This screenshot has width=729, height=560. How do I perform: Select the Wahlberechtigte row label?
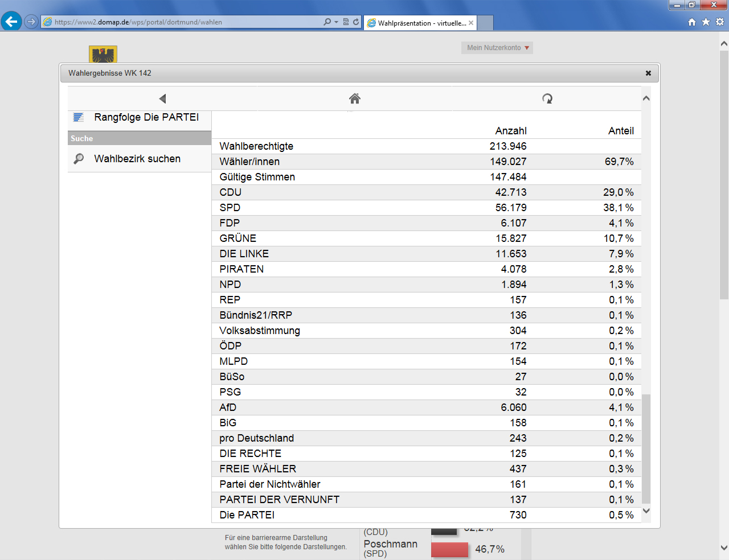pyautogui.click(x=256, y=146)
